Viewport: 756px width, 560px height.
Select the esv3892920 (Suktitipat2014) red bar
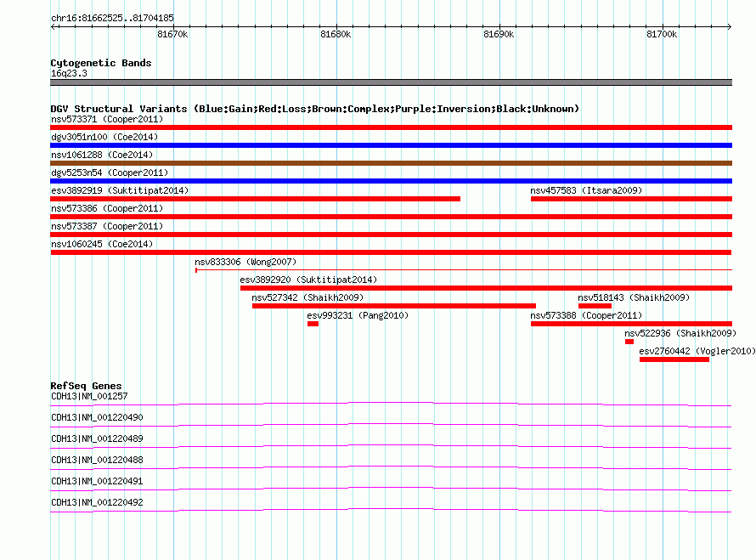tap(487, 288)
